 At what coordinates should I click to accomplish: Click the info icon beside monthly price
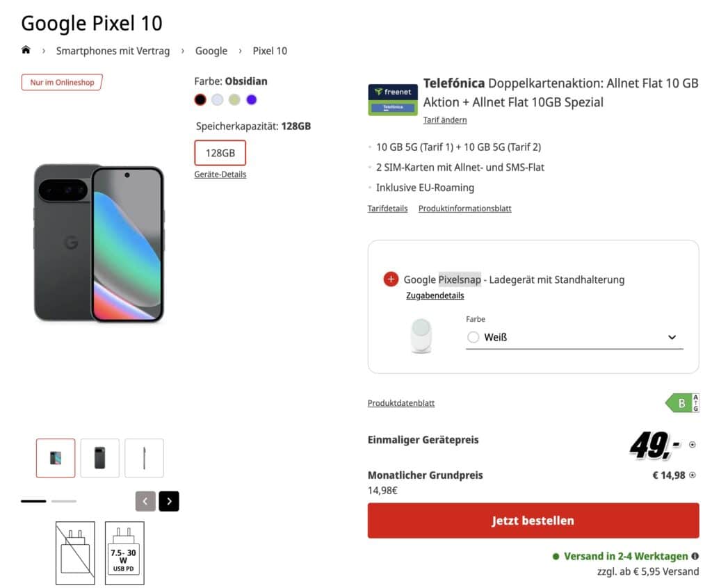click(x=692, y=475)
